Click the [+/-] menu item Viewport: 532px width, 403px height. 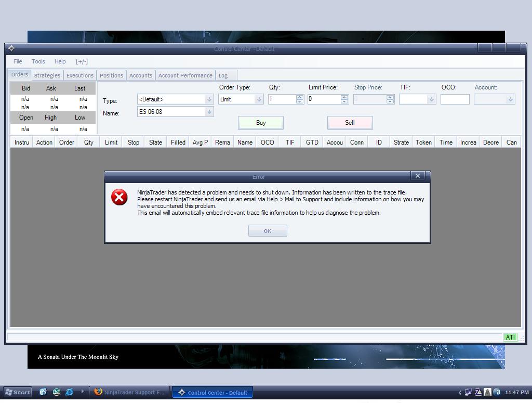[x=82, y=61]
